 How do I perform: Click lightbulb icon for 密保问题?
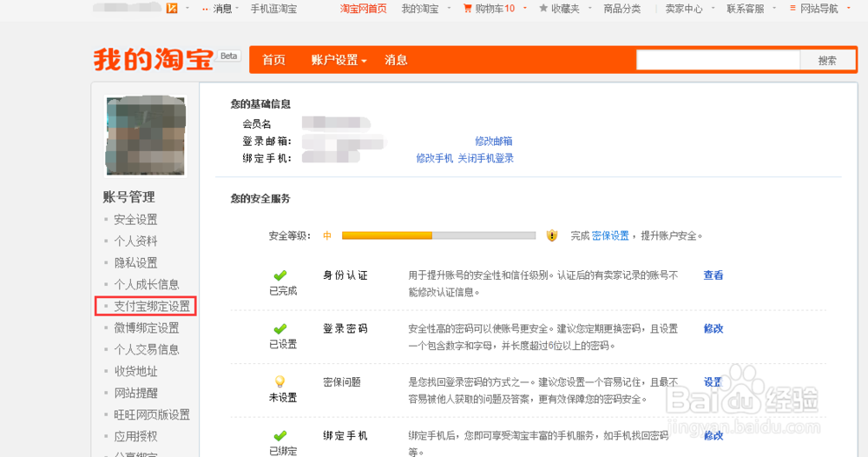pyautogui.click(x=279, y=381)
